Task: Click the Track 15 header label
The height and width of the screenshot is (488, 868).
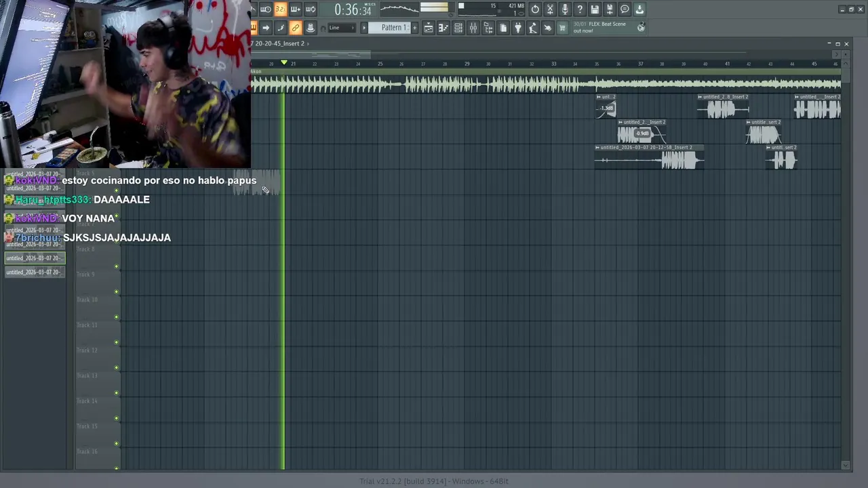Action: tap(87, 426)
